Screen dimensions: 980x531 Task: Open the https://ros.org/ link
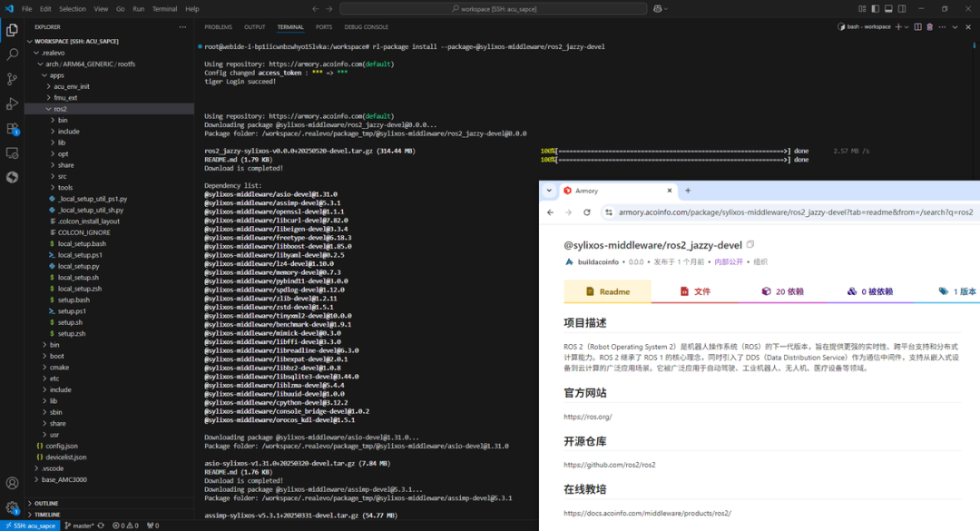[587, 417]
